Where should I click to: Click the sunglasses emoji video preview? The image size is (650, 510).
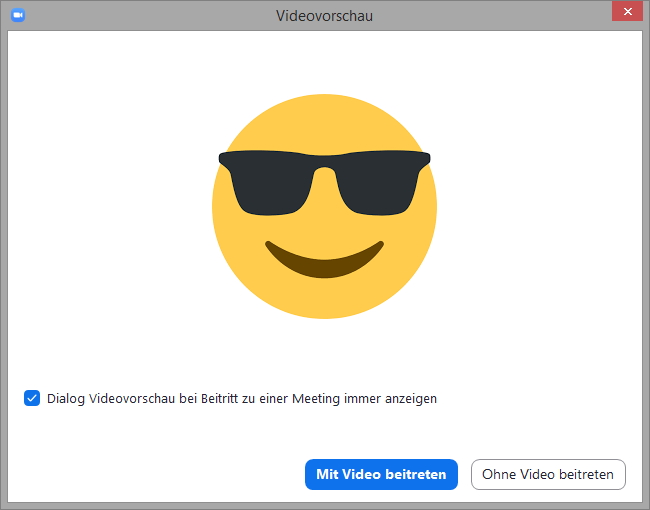(325, 206)
